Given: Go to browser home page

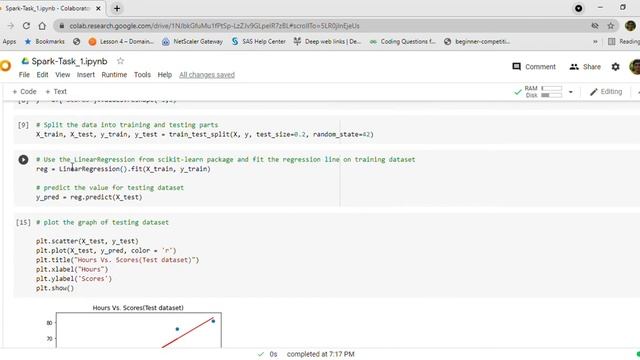Looking at the screenshot, I should (42, 26).
